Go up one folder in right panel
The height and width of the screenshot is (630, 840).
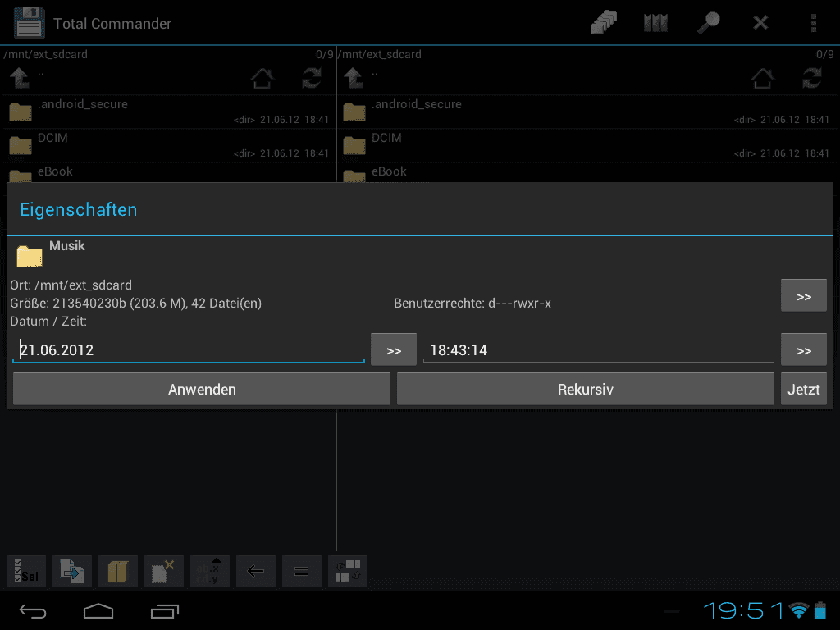pyautogui.click(x=354, y=78)
